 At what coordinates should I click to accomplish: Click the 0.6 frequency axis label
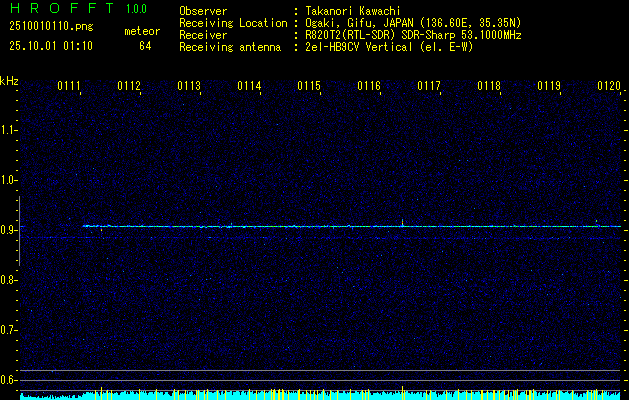point(9,379)
